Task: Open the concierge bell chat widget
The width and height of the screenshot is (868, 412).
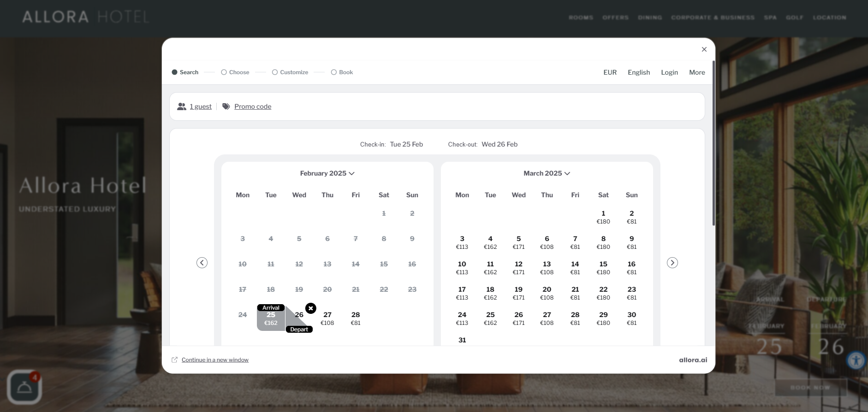Action: pos(24,387)
